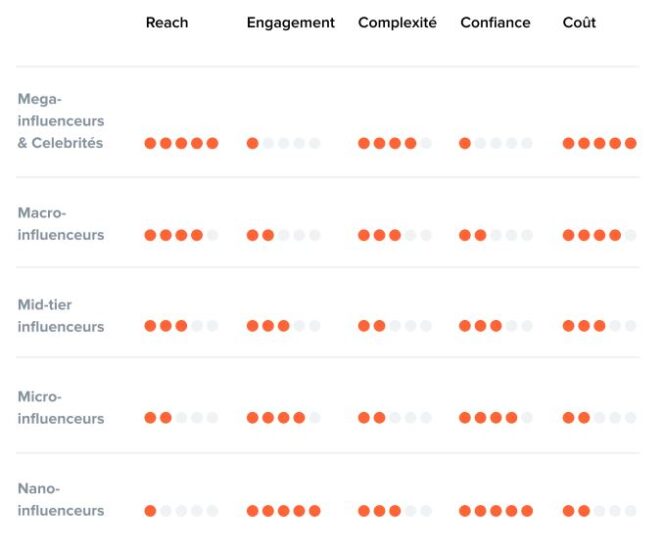Click the Reach rating dots for Mega-influenceurs
Screen dimensions: 664x549
[181, 143]
